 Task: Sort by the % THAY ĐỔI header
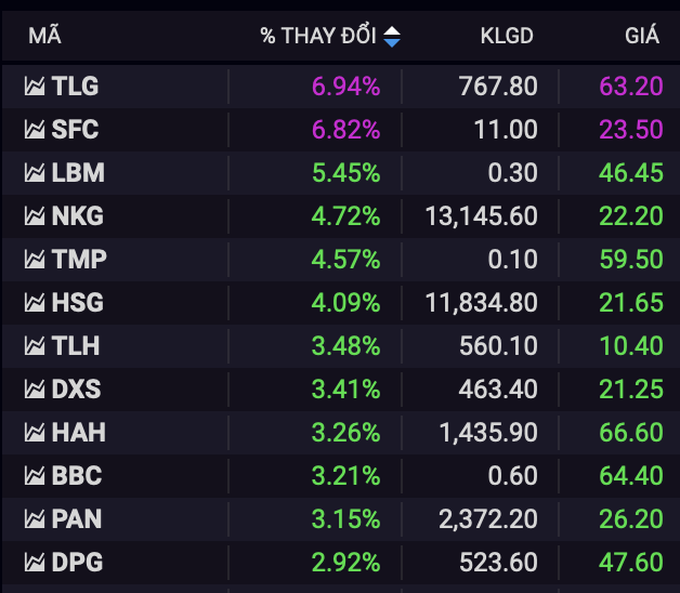[x=318, y=36]
